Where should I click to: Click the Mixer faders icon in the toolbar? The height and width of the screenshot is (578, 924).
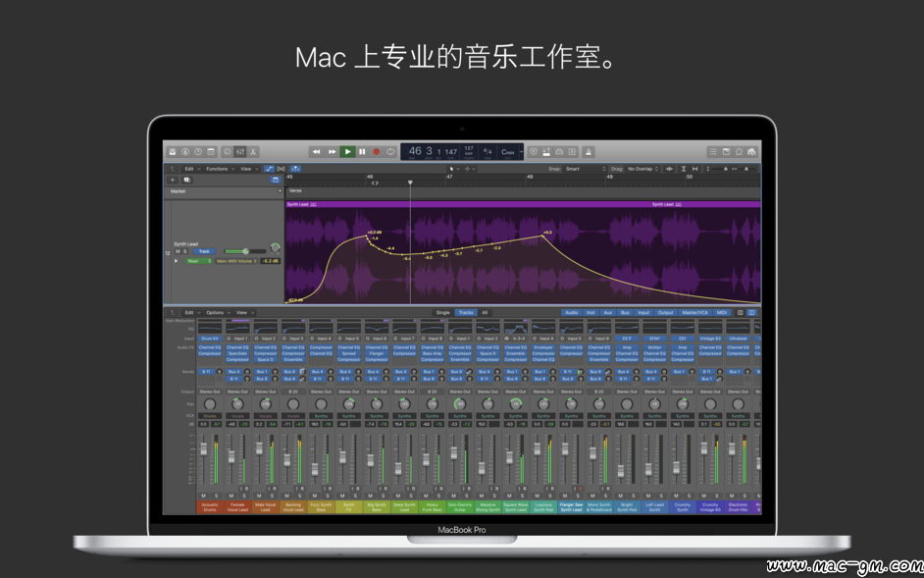(x=240, y=151)
